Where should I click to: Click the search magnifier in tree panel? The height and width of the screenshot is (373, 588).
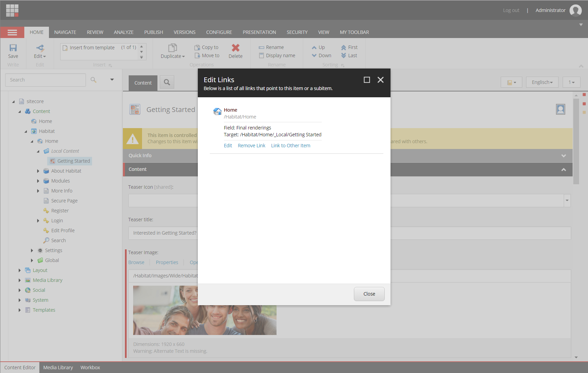pyautogui.click(x=93, y=80)
